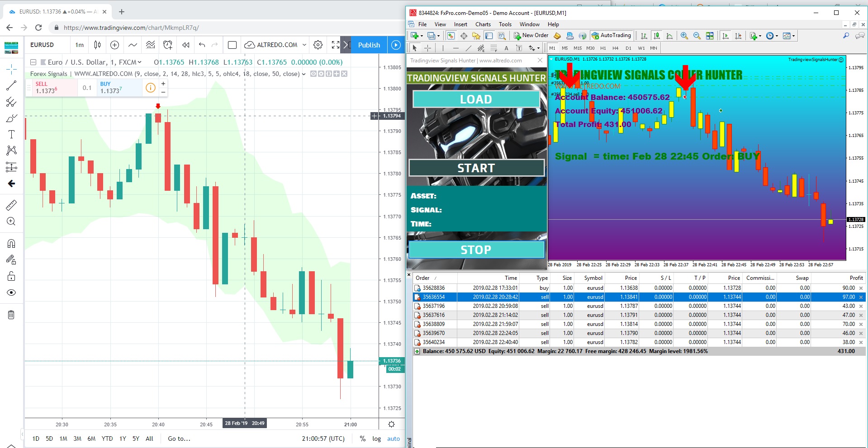The width and height of the screenshot is (868, 448).
Task: Toggle log scale on TradingView chart
Action: click(376, 439)
